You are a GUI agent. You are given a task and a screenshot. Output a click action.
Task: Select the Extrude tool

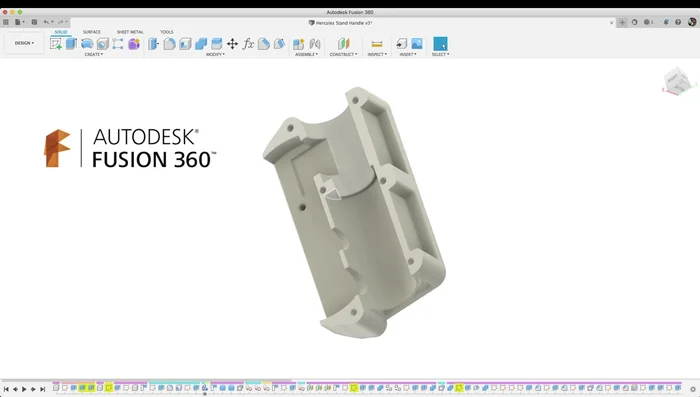coord(71,44)
